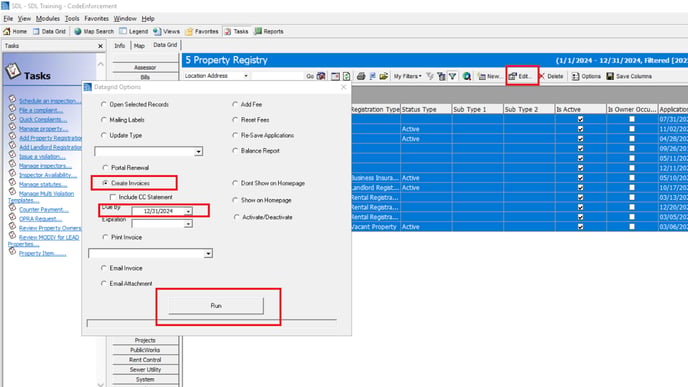Close the Datagrid Options dialog

click(x=344, y=87)
